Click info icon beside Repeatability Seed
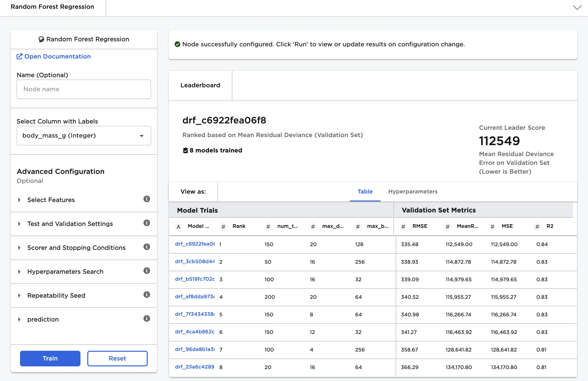Screen dimensions: 588x381 [147, 295]
